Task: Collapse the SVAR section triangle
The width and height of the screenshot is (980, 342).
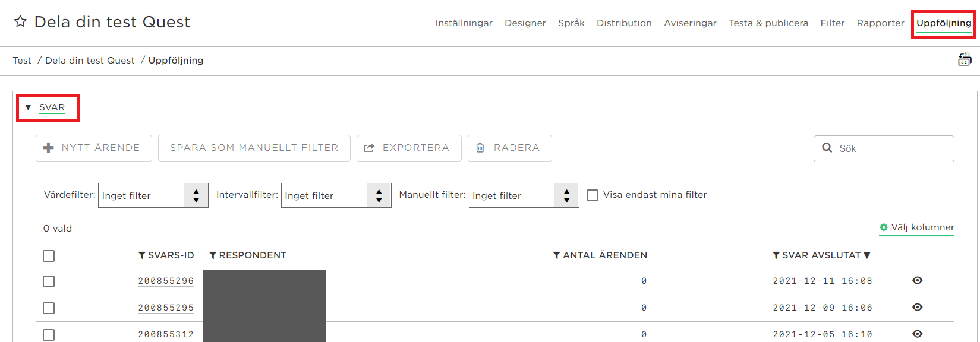Action: coord(28,107)
